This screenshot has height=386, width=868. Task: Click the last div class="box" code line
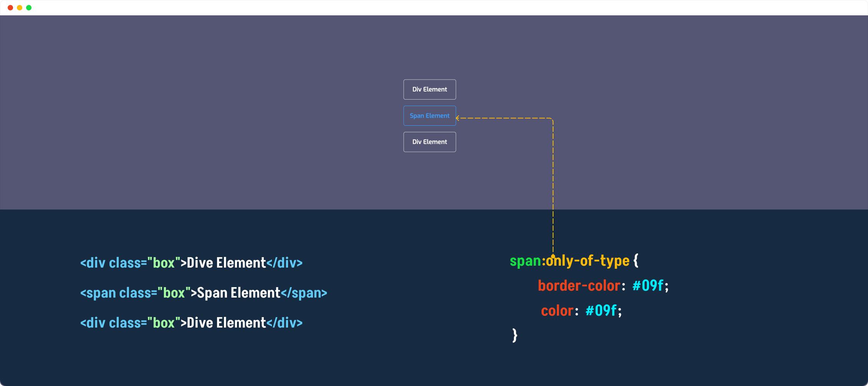pos(191,323)
